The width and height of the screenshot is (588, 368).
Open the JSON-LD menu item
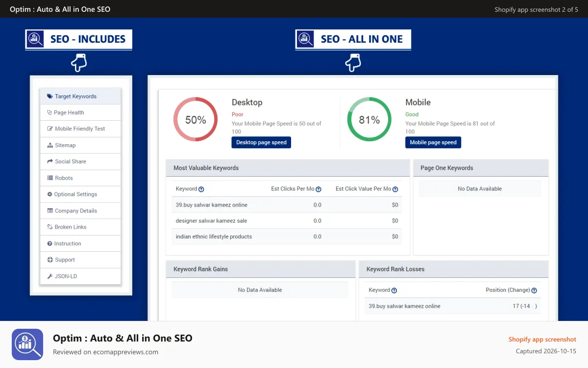click(80, 276)
